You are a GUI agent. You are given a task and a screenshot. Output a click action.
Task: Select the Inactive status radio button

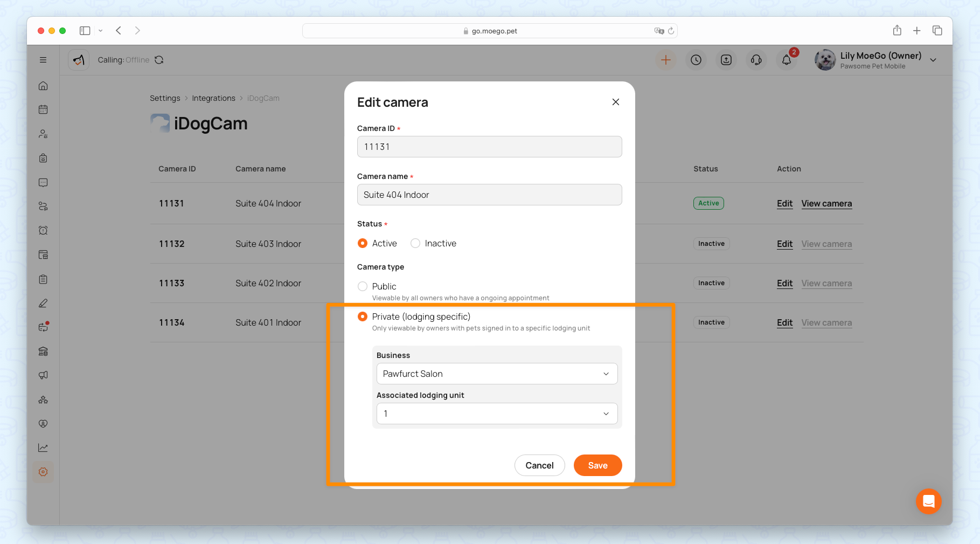(415, 243)
